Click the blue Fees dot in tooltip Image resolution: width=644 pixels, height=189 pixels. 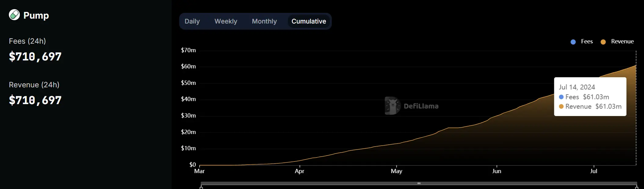click(x=561, y=97)
